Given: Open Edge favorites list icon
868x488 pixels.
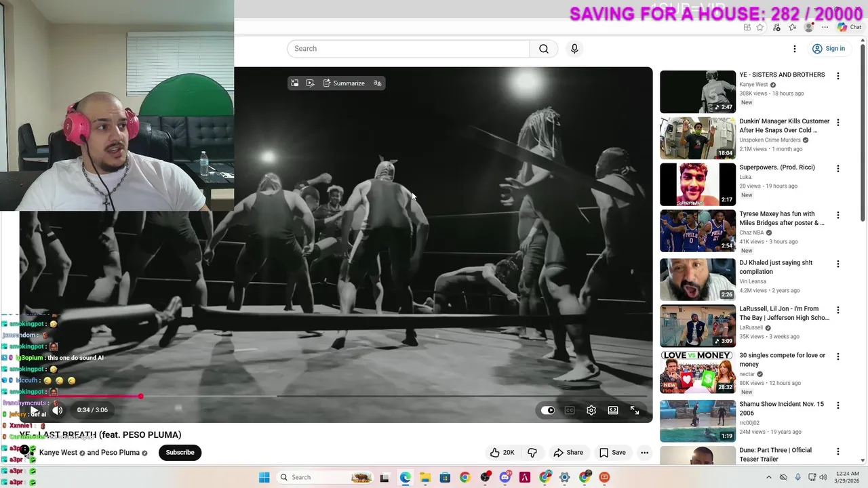Looking at the screenshot, I should coord(792,27).
